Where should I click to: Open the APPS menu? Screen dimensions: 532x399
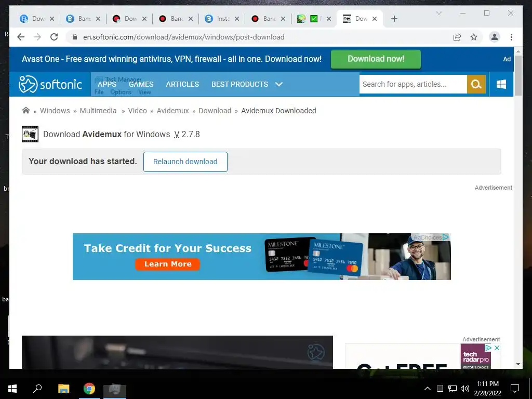click(107, 84)
